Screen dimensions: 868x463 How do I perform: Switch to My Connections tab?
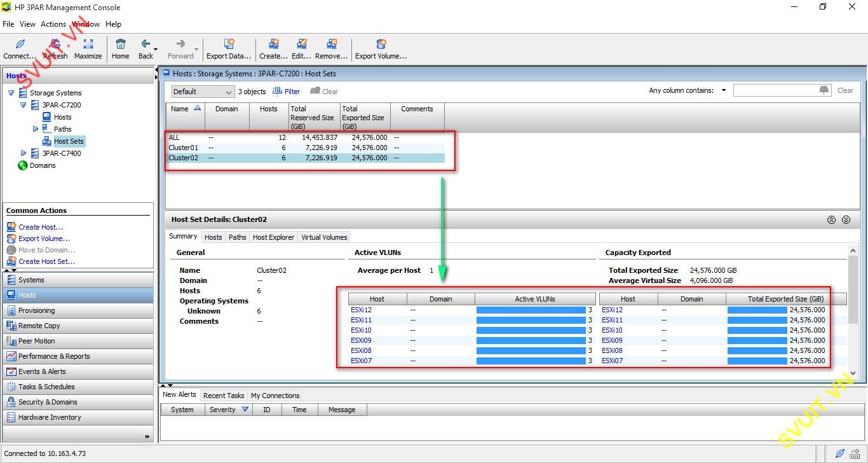tap(275, 396)
